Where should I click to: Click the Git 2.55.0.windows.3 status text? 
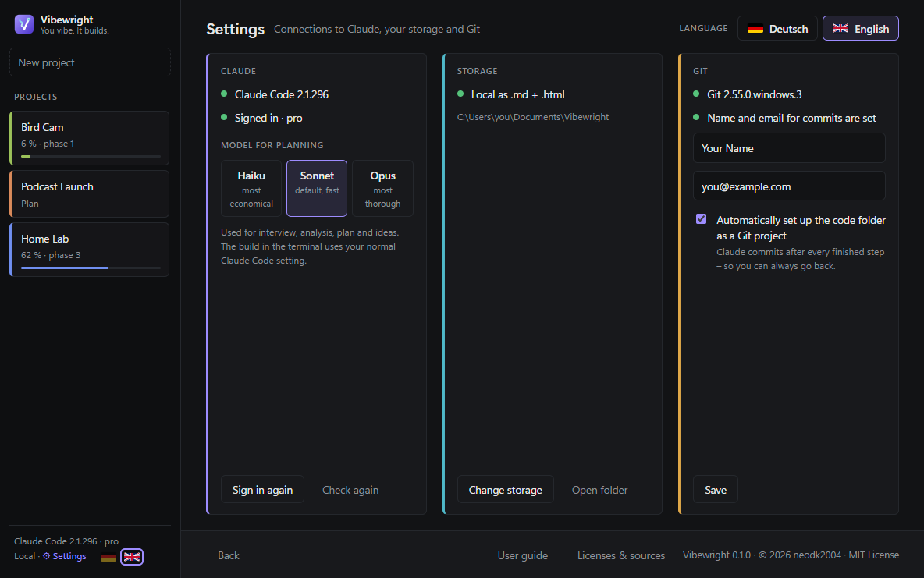click(755, 94)
